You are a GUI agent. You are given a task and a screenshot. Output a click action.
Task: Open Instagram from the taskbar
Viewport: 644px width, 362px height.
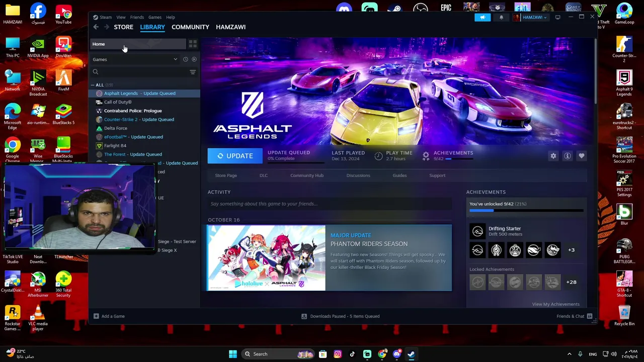point(338,354)
